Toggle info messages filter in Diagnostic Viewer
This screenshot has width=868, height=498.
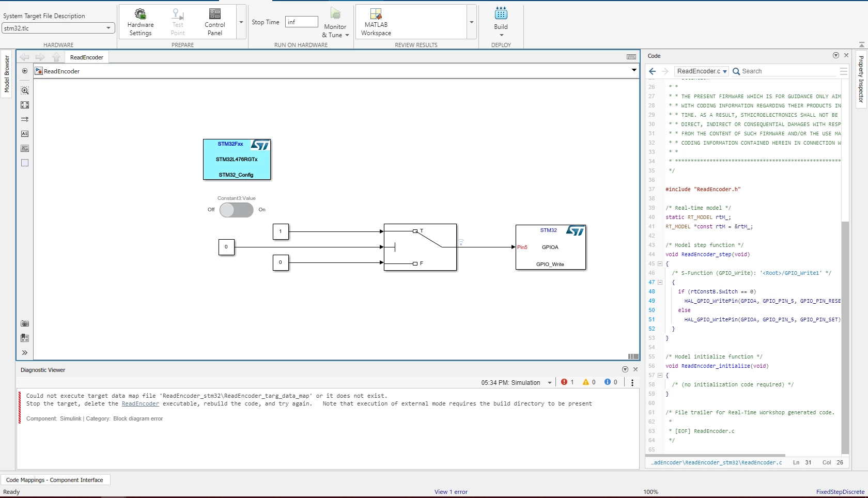tap(611, 382)
